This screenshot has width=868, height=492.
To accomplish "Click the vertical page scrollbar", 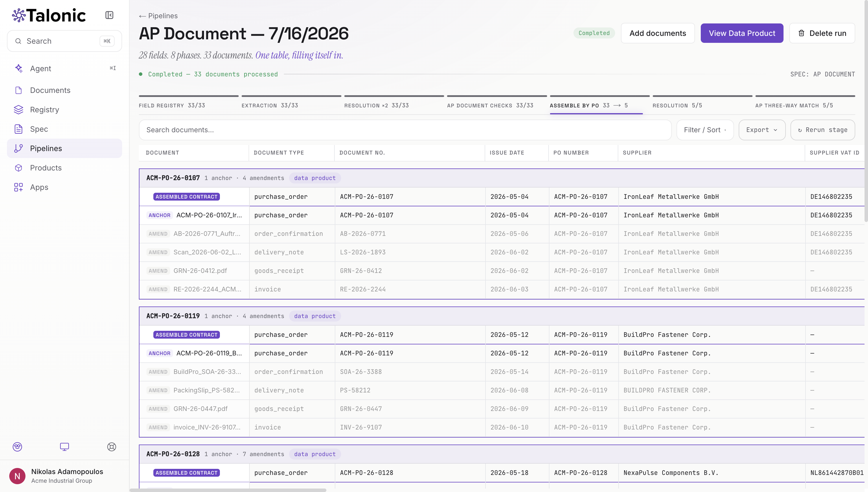I will click(x=866, y=111).
